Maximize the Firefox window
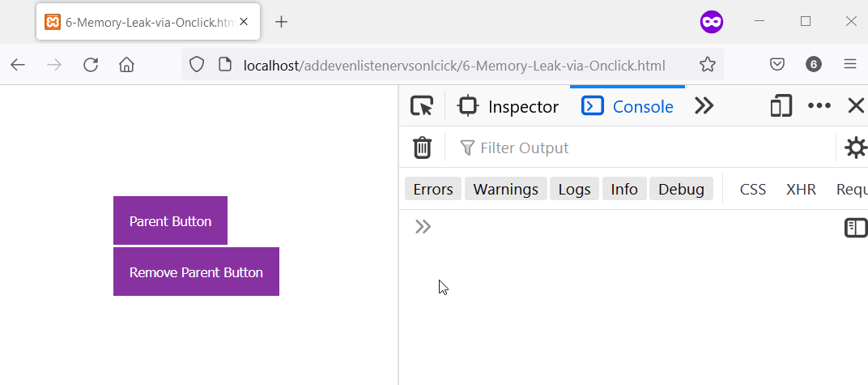This screenshot has width=868, height=385. [x=806, y=21]
